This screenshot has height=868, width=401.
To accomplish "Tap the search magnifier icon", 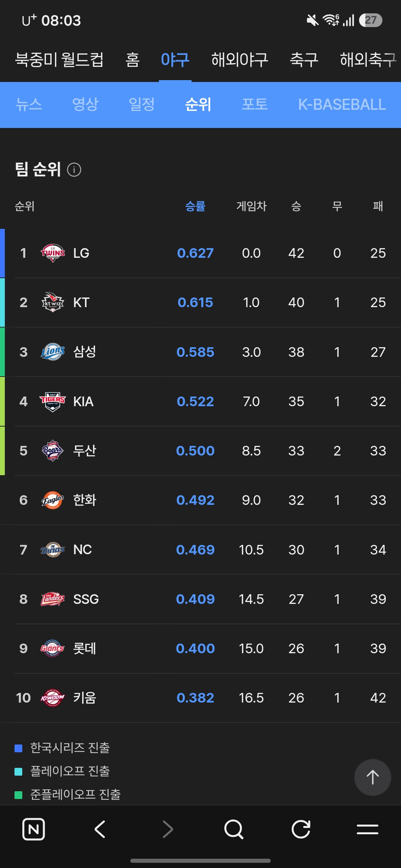I will tap(234, 829).
